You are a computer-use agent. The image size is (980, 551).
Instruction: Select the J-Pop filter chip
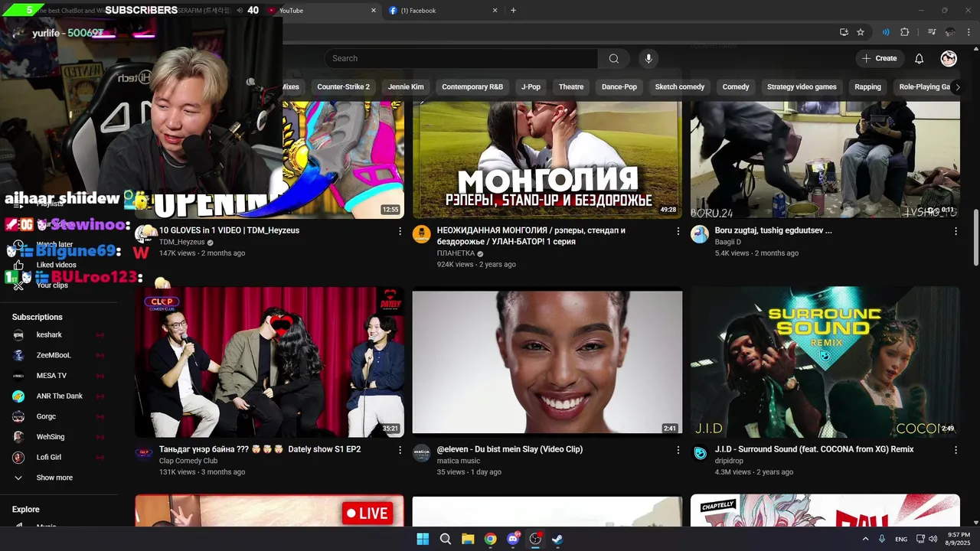pyautogui.click(x=531, y=86)
